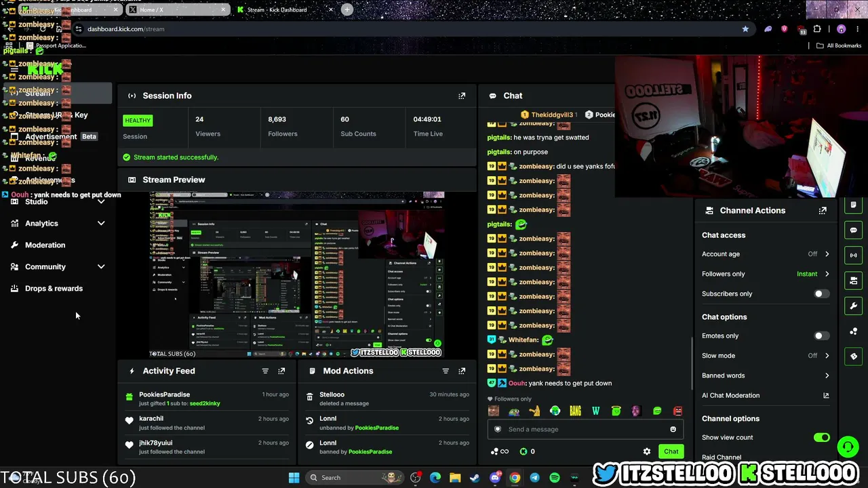868x488 pixels.
Task: Switch to the Home / X browser tab
Action: pyautogui.click(x=177, y=9)
